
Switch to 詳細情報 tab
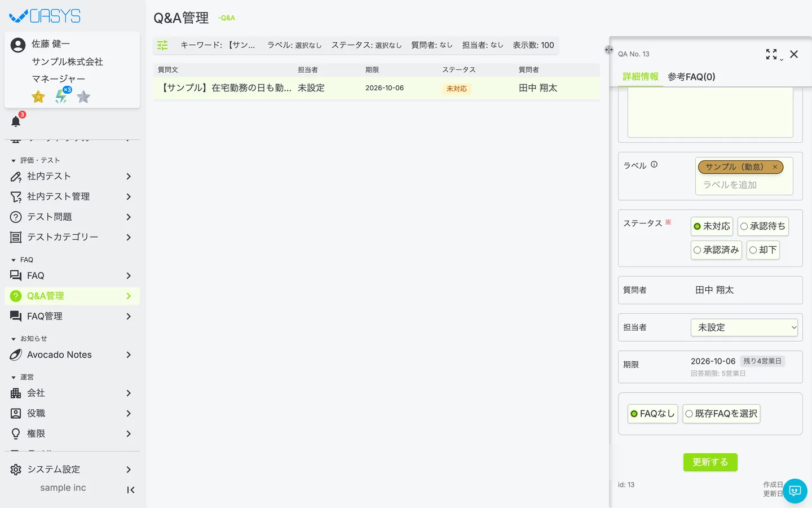point(641,77)
